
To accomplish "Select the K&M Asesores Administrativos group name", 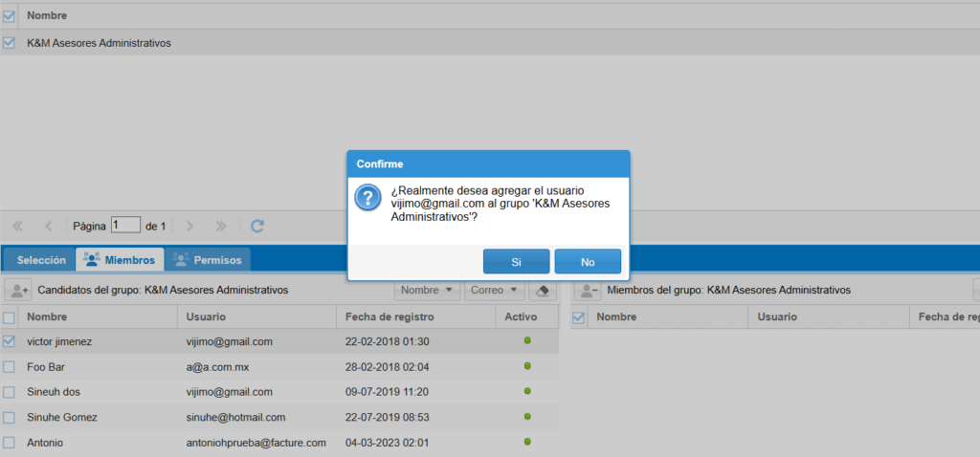I will click(x=99, y=43).
